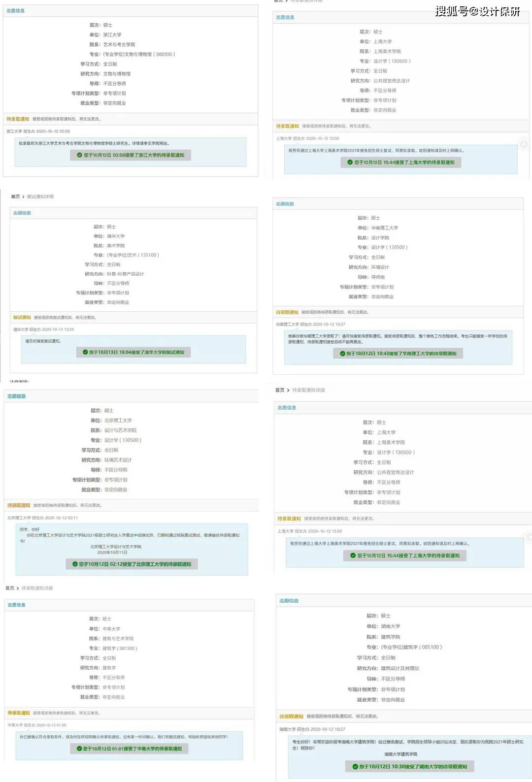Click the check icon on the 华南理工大学 acceptance button
Screen dimensions: 532x782
coord(342,354)
